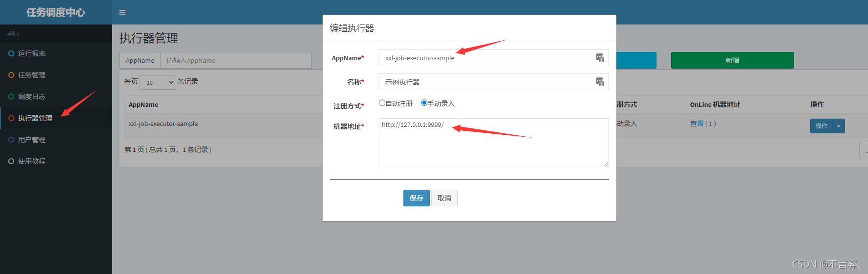The image size is (868, 274).
Task: Click the circle icon beside 调度日志
Action: click(x=11, y=97)
